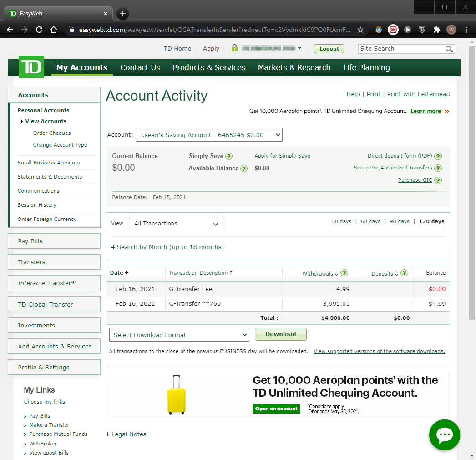The height and width of the screenshot is (460, 476).
Task: Open Chrome three-dot menu
Action: [x=466, y=30]
